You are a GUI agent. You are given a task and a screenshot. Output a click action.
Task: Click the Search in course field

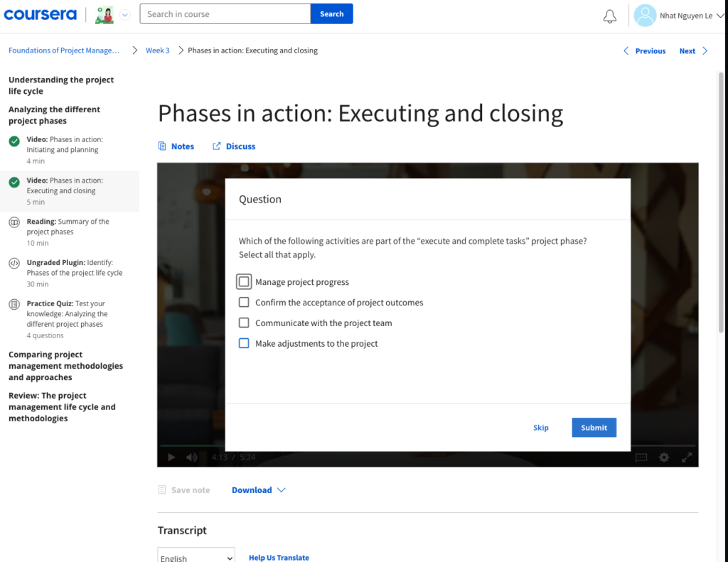tap(225, 14)
